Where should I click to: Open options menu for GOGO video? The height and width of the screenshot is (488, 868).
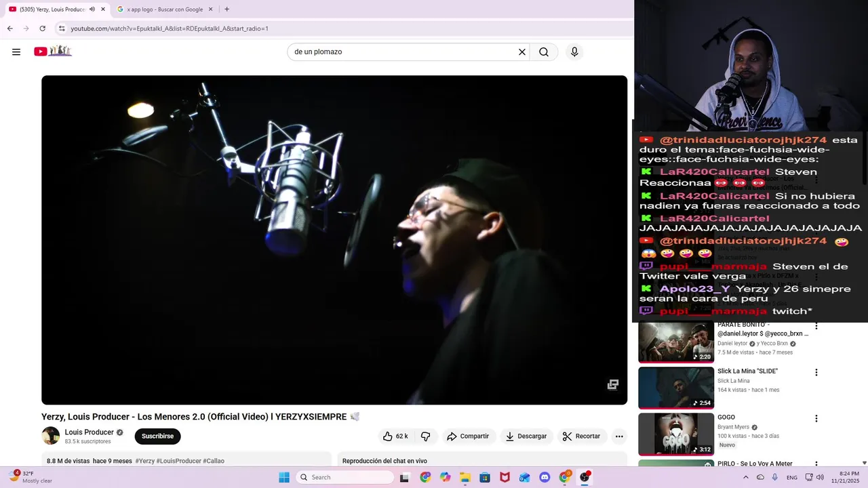point(816,418)
